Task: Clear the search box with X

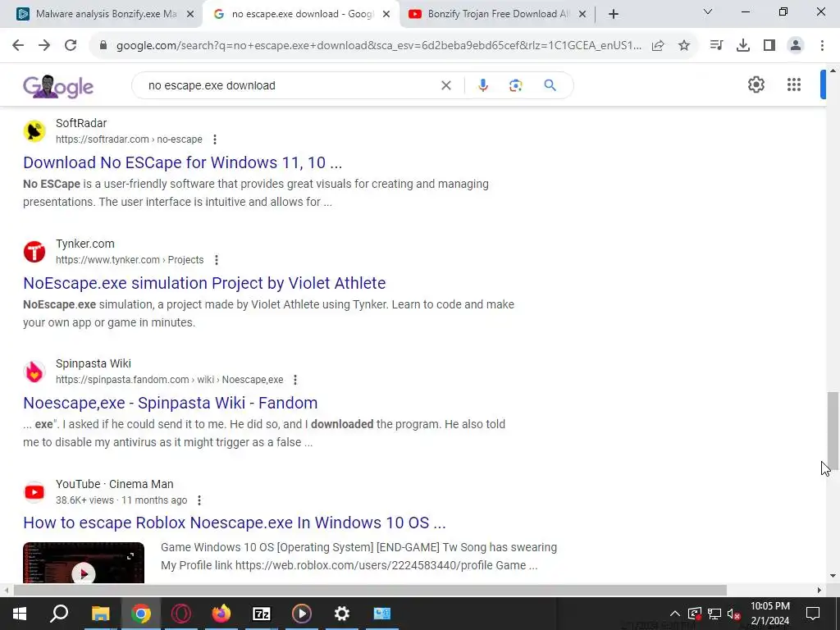Action: pyautogui.click(x=445, y=85)
